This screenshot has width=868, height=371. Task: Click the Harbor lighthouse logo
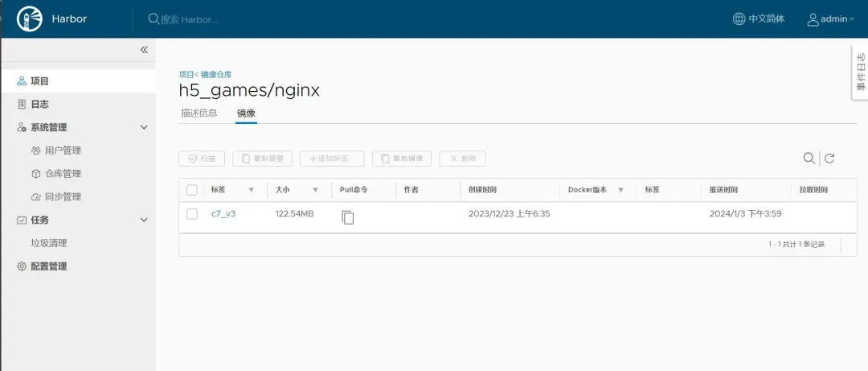(30, 19)
